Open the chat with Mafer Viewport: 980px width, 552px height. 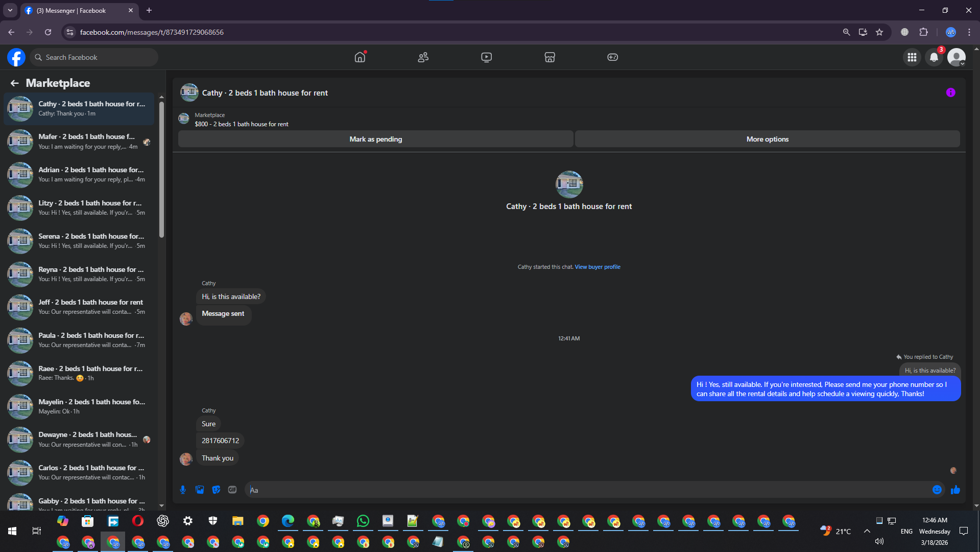point(79,142)
